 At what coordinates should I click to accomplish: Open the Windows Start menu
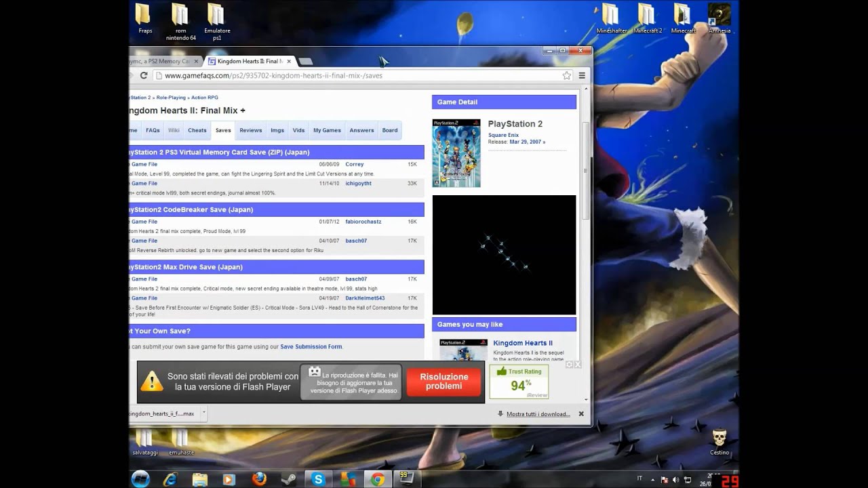point(140,479)
